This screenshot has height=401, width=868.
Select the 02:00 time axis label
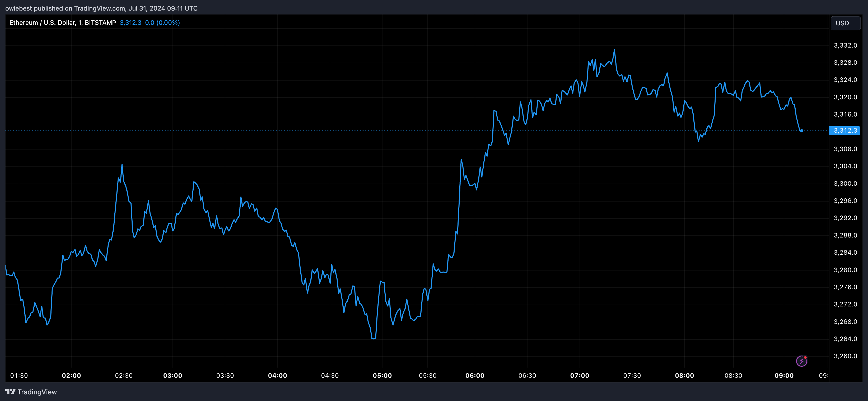(71, 375)
